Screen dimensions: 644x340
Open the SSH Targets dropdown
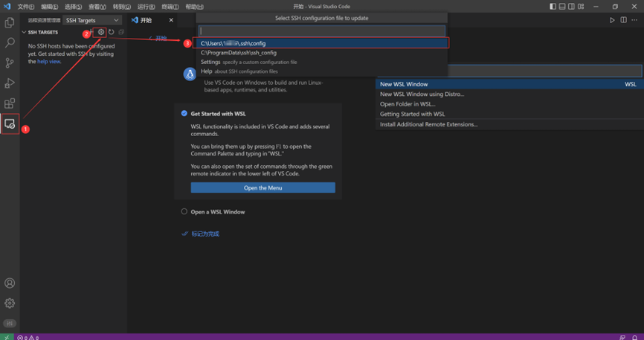click(92, 20)
